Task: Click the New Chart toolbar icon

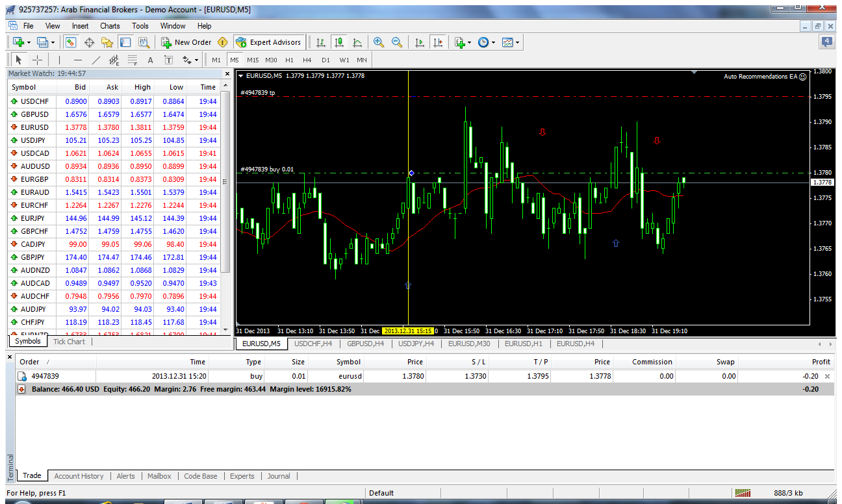Action: tap(18, 42)
